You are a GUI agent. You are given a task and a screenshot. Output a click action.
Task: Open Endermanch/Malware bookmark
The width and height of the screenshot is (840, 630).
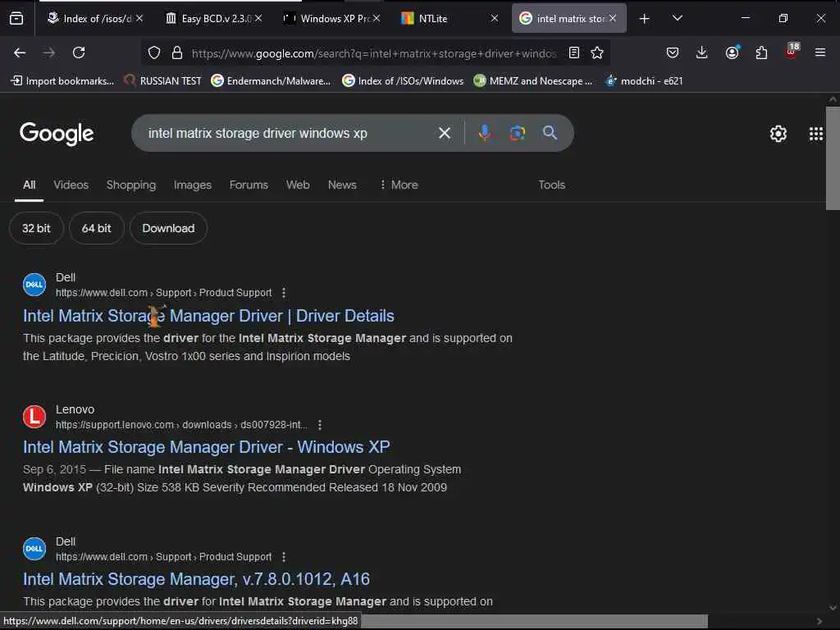tap(271, 81)
